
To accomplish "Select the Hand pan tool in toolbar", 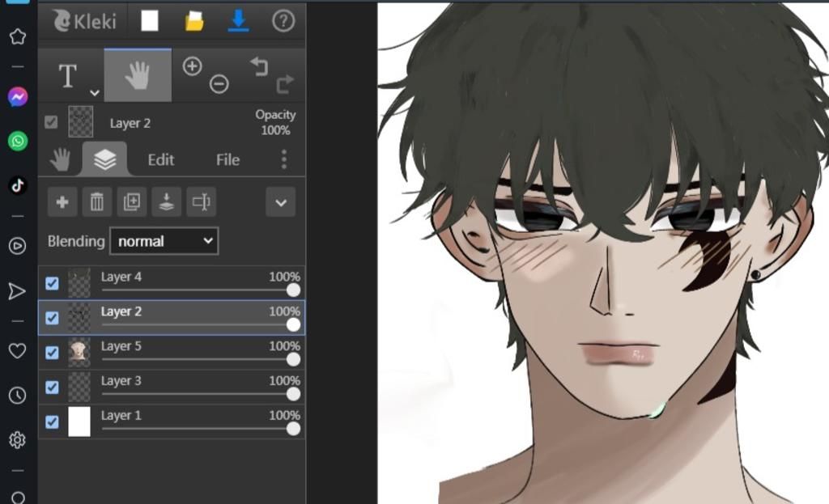I will (x=138, y=75).
